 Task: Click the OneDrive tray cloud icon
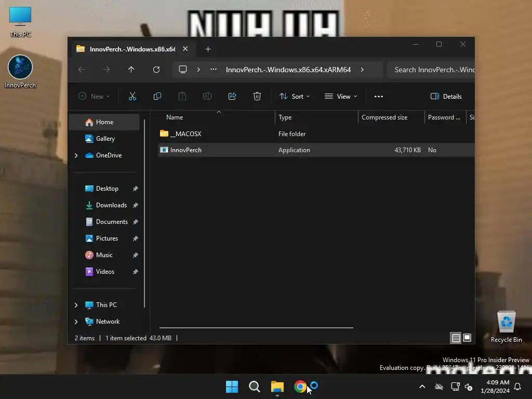[x=439, y=387]
